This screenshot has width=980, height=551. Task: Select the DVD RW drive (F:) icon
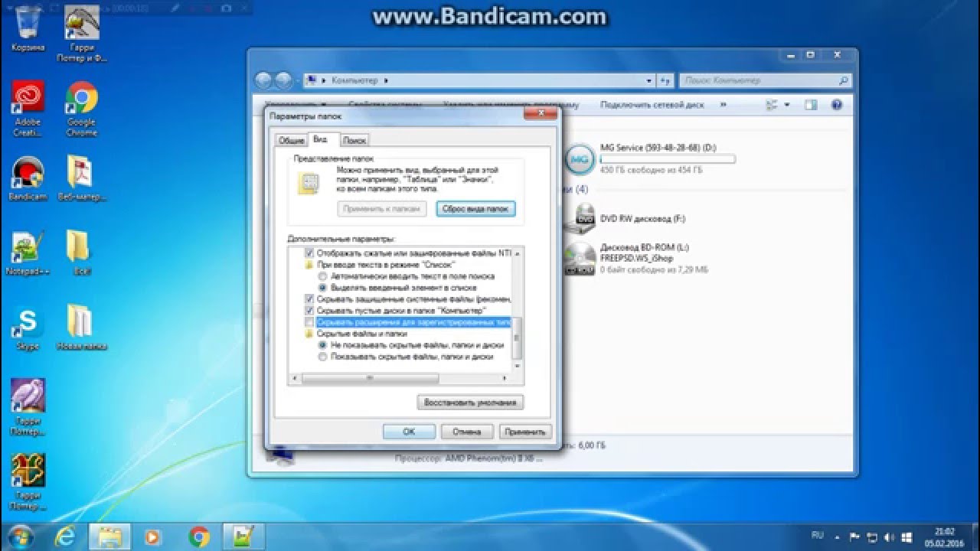pyautogui.click(x=580, y=219)
